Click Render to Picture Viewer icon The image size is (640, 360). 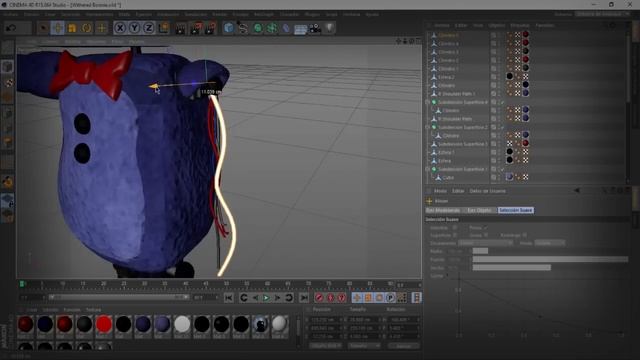point(195,28)
